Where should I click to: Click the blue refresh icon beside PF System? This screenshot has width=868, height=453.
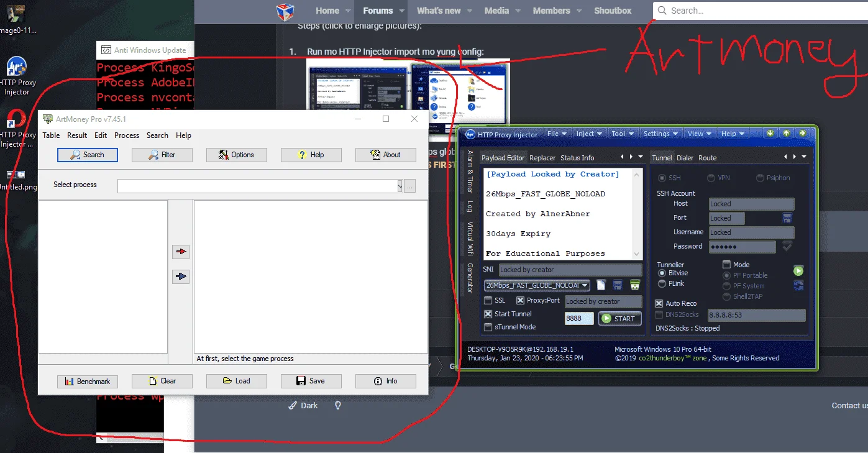[x=798, y=285]
